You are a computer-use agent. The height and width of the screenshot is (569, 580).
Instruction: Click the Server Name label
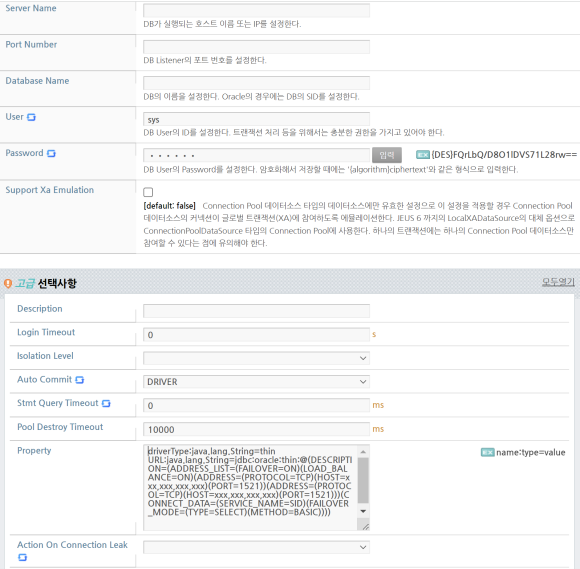coord(31,8)
